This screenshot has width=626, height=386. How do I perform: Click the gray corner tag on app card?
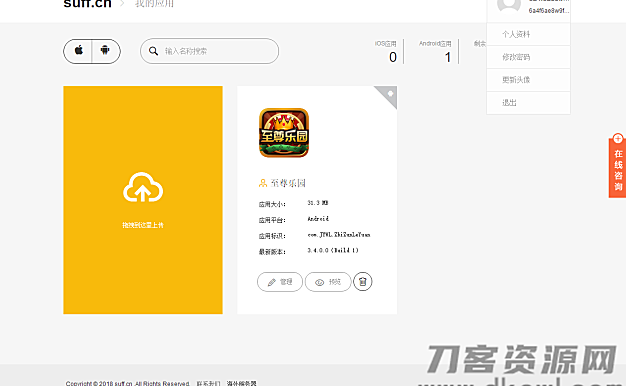click(x=388, y=95)
